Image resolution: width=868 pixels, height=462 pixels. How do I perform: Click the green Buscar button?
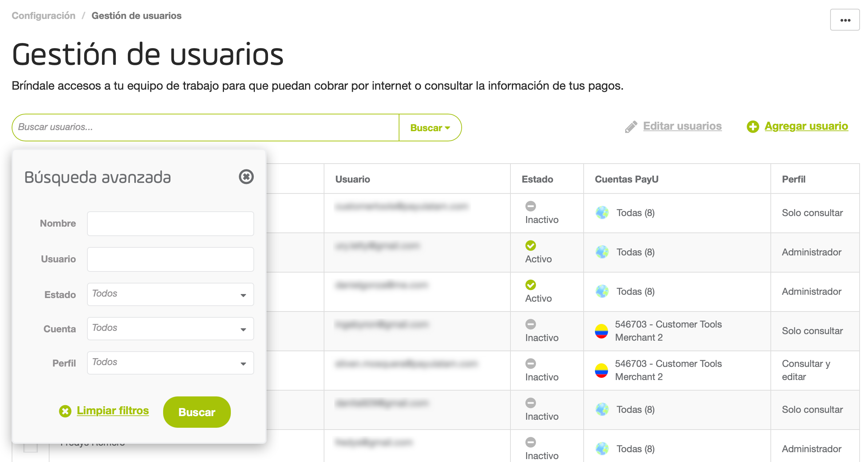click(197, 412)
